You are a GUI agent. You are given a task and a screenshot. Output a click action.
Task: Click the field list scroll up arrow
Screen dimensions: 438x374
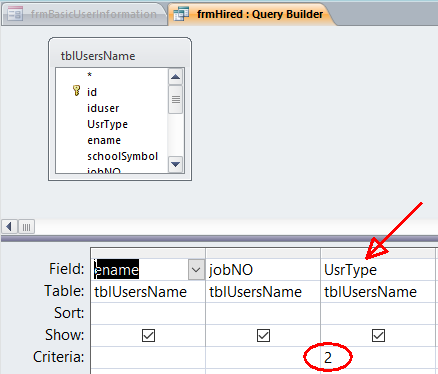(x=175, y=77)
